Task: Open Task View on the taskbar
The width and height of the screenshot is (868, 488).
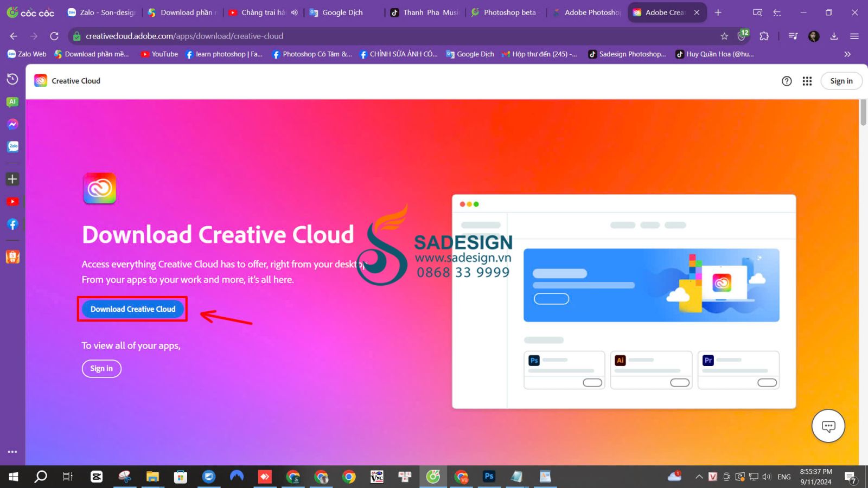Action: [x=67, y=477]
